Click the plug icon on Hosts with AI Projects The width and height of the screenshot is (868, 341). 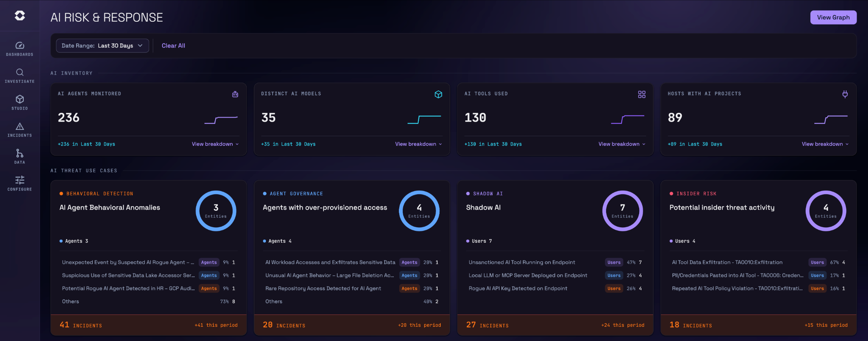click(845, 94)
